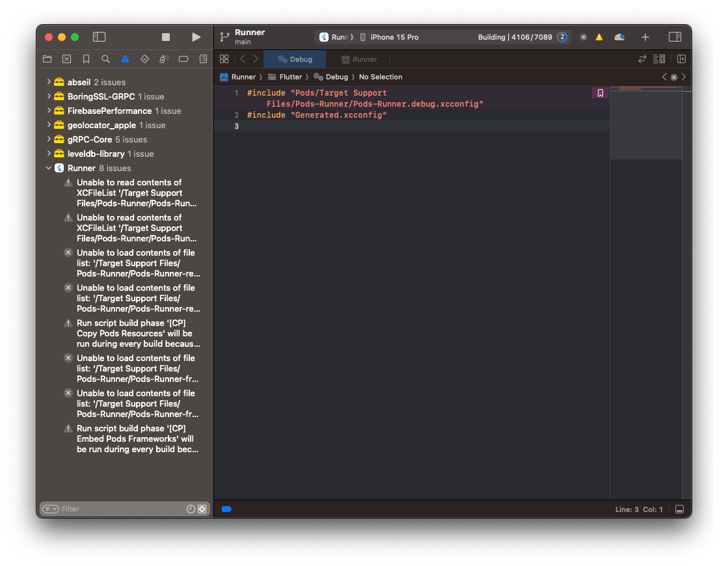Open the breakpoint navigator
Image resolution: width=728 pixels, height=566 pixels.
pos(184,59)
